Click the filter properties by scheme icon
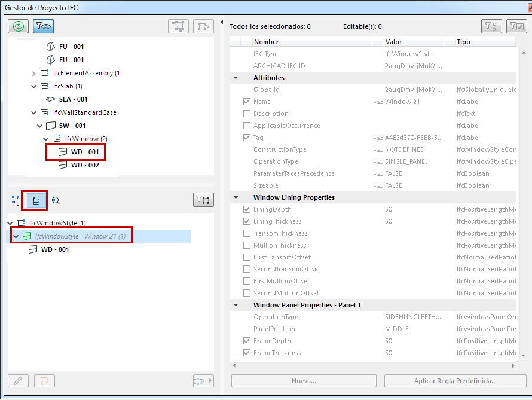532x400 pixels. 491,26
